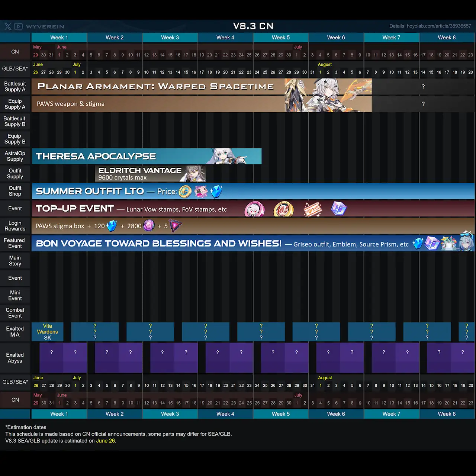The height and width of the screenshot is (476, 476).
Task: Open the Theresa Apocalypse supply banner
Action: (147, 156)
